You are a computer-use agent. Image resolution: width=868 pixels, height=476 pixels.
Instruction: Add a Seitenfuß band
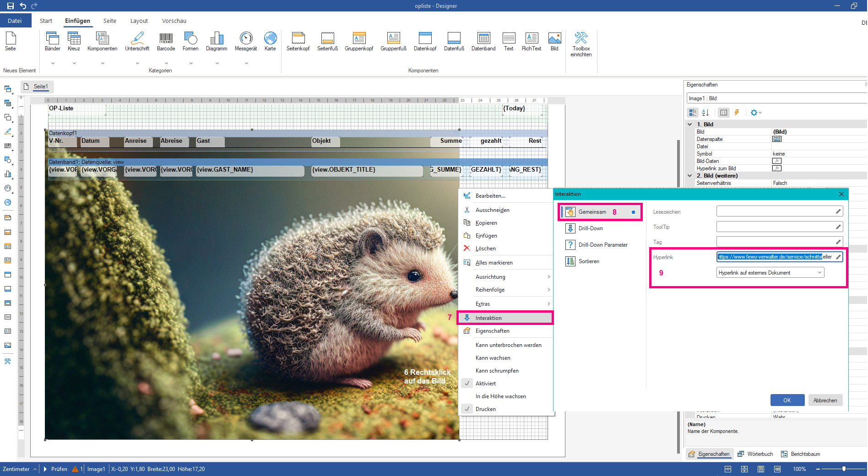(327, 42)
